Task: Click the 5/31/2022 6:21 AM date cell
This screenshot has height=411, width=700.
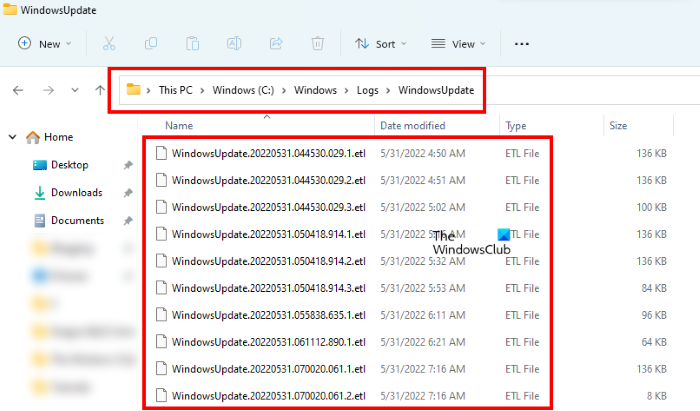Action: [x=423, y=342]
